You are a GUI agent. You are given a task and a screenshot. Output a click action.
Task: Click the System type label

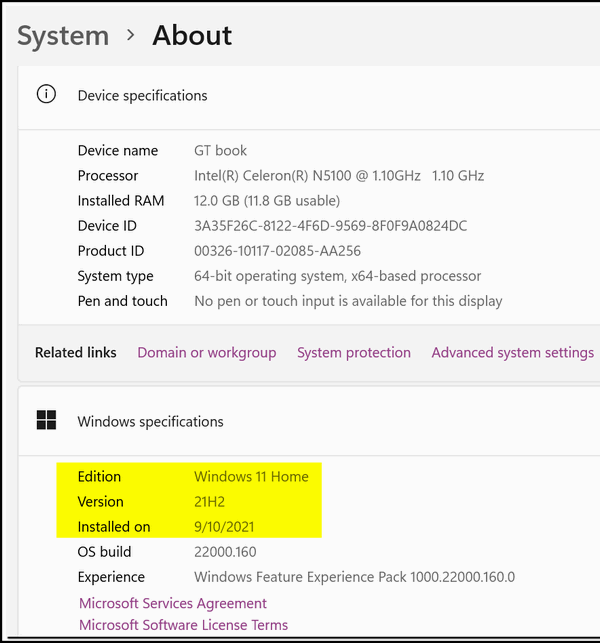coord(116,276)
